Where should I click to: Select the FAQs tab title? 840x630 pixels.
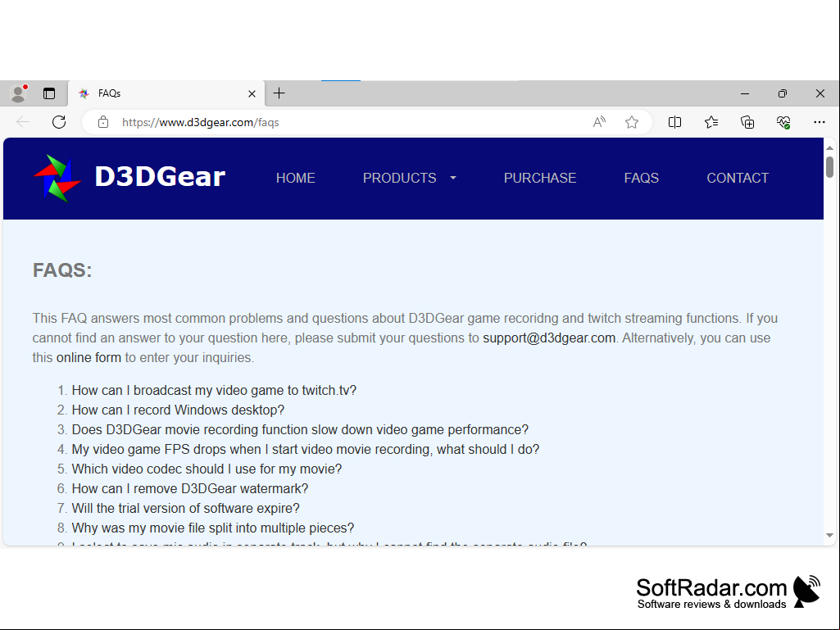coord(109,93)
